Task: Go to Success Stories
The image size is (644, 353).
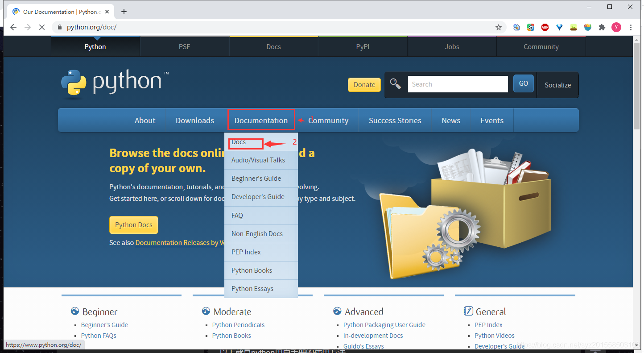Action: [395, 120]
